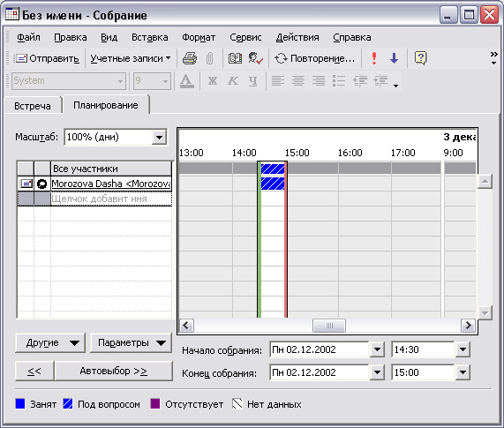Click the envelope icon beside Morozova Dasha
504x428 pixels.
coord(26,184)
